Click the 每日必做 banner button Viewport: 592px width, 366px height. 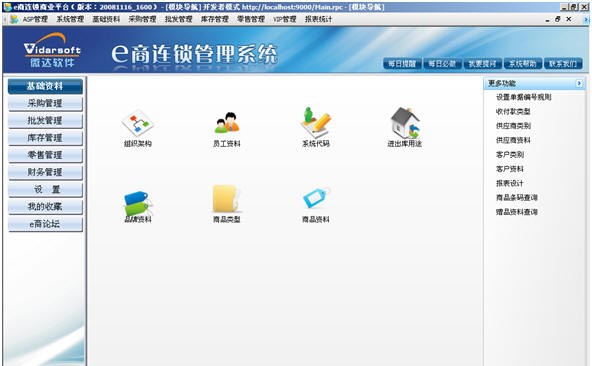[x=442, y=63]
